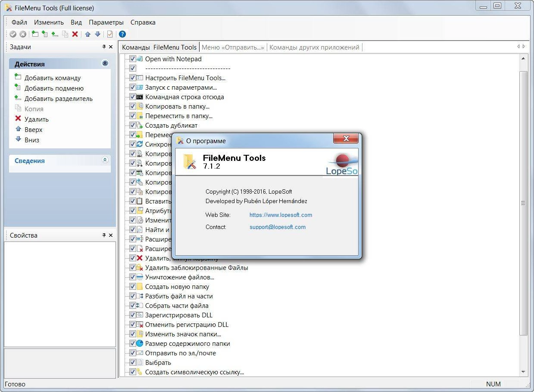Image resolution: width=534 pixels, height=392 pixels.
Task: Click 'Вниз' in the Действия panel
Action: coord(32,140)
